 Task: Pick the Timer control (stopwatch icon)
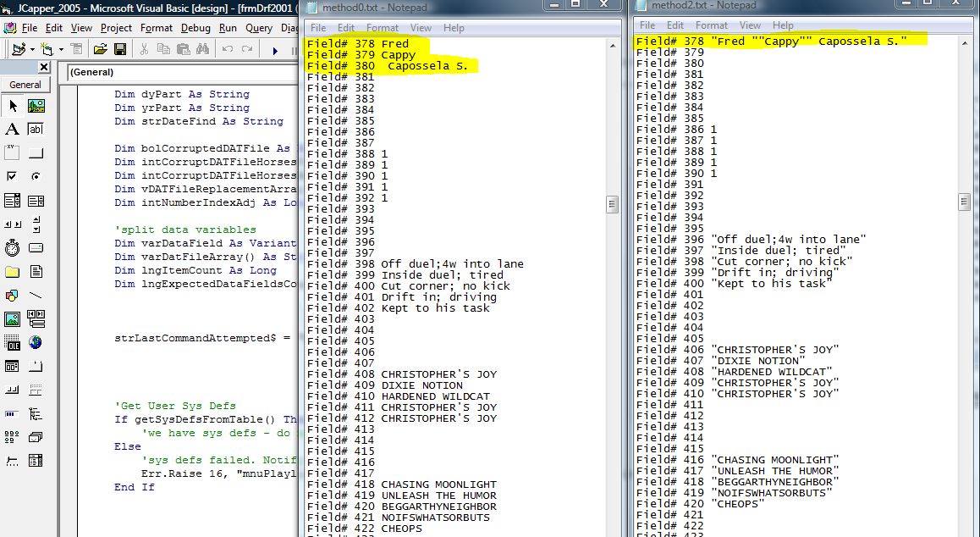[12, 248]
